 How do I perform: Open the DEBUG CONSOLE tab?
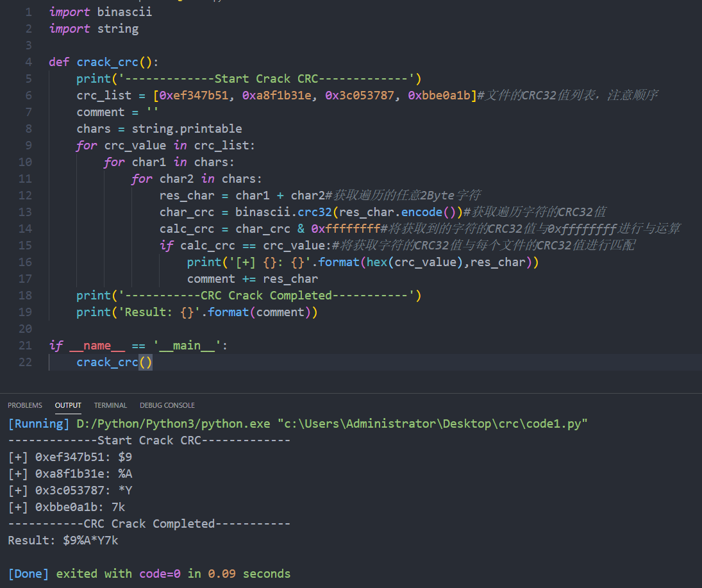point(167,405)
